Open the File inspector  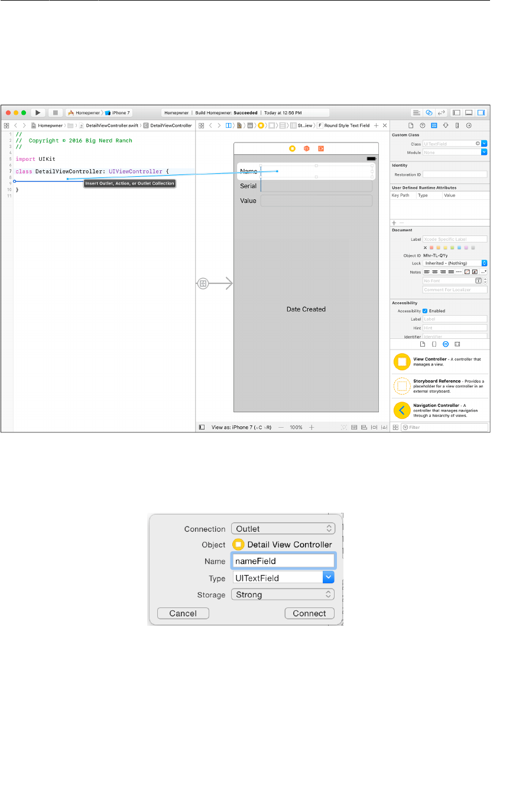[x=411, y=125]
